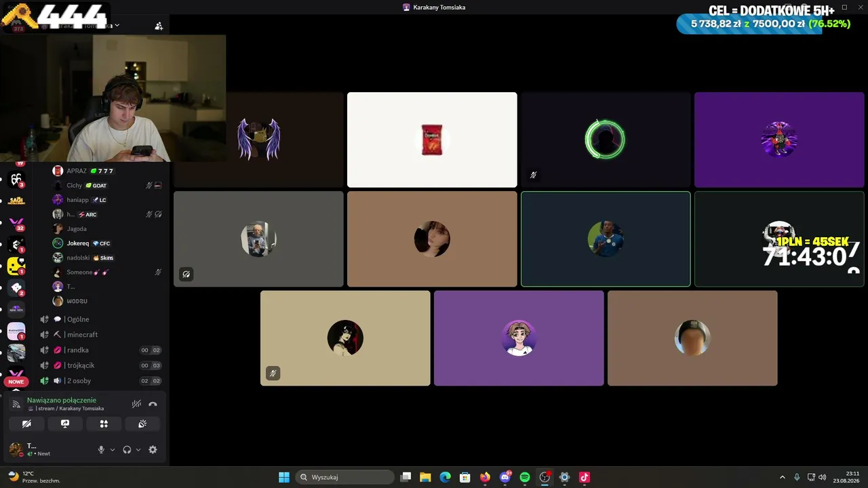This screenshot has width=868, height=488.
Task: Click the NOWE unread indicator
Action: [x=16, y=382]
